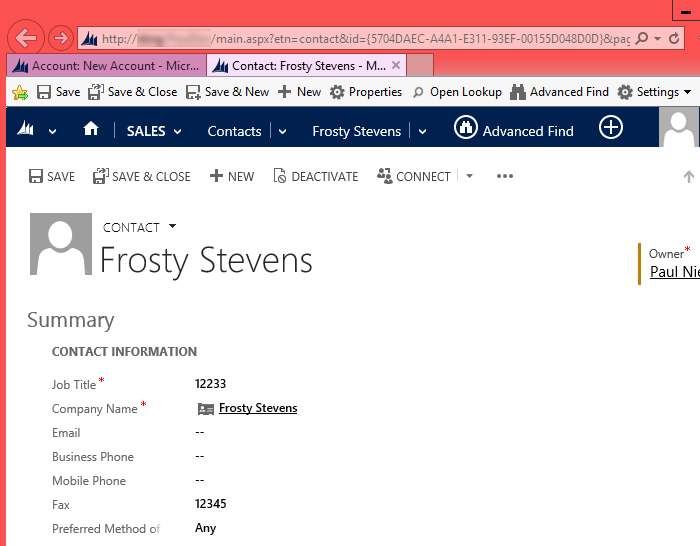Open the Frosty Stevens company name link
Screen dimensions: 700x546
coord(257,408)
